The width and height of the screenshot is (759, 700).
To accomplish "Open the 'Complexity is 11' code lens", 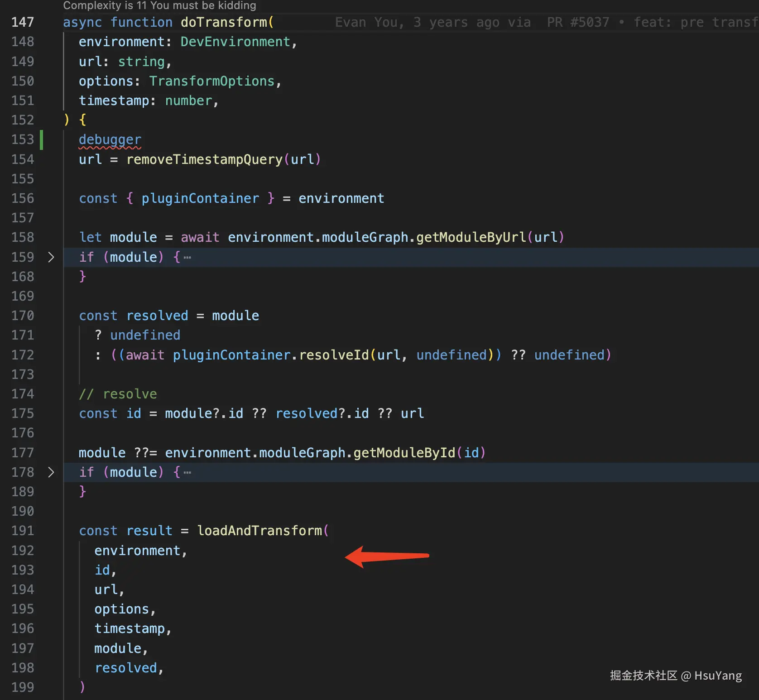I will pyautogui.click(x=159, y=5).
